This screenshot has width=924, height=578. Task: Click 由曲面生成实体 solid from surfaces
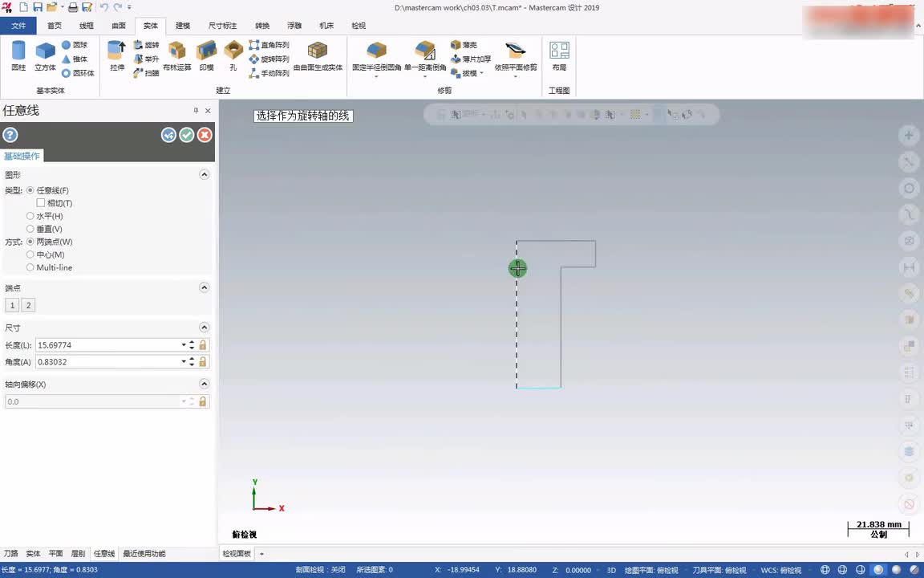click(318, 55)
